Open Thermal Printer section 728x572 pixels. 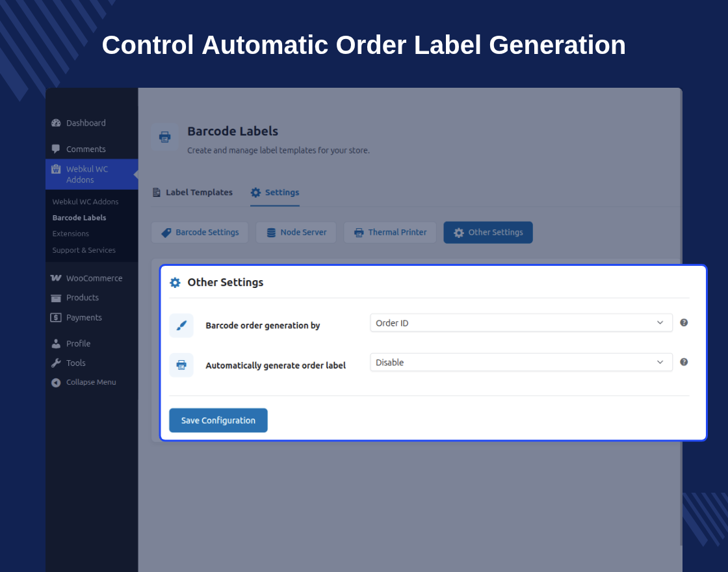[x=390, y=233]
